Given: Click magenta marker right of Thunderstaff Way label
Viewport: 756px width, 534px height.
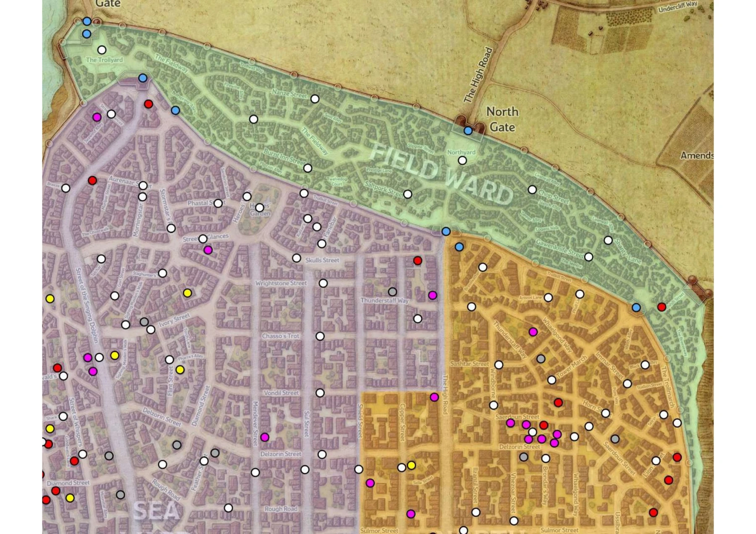Looking at the screenshot, I should pyautogui.click(x=433, y=296).
